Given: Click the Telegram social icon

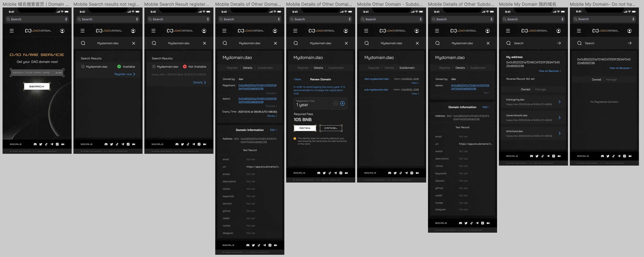Looking at the screenshot, I should tap(52, 144).
